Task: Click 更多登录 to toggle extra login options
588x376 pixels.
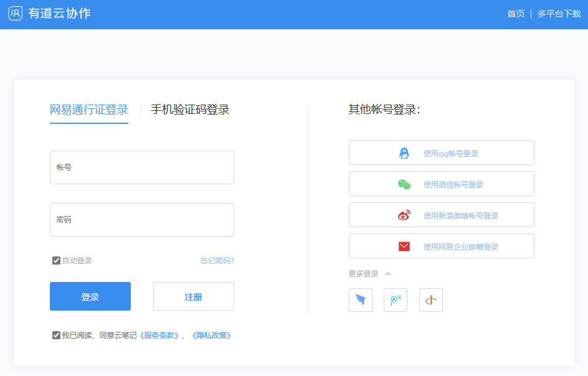Action: click(364, 273)
